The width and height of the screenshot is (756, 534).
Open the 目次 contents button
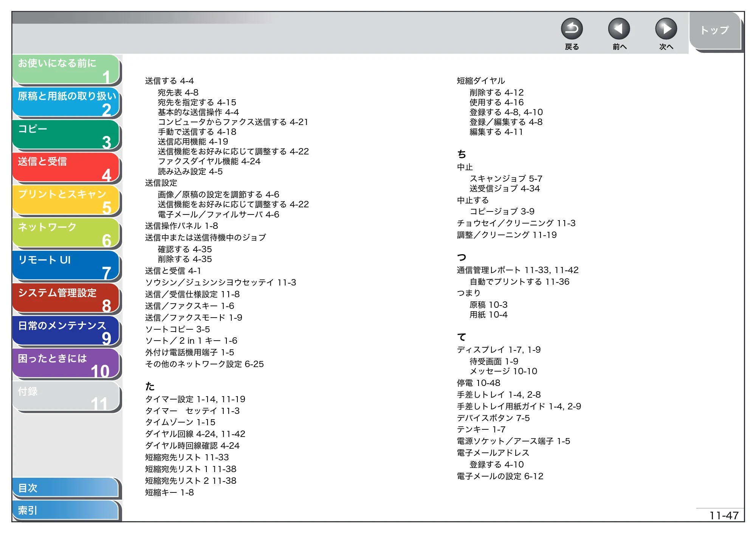66,488
